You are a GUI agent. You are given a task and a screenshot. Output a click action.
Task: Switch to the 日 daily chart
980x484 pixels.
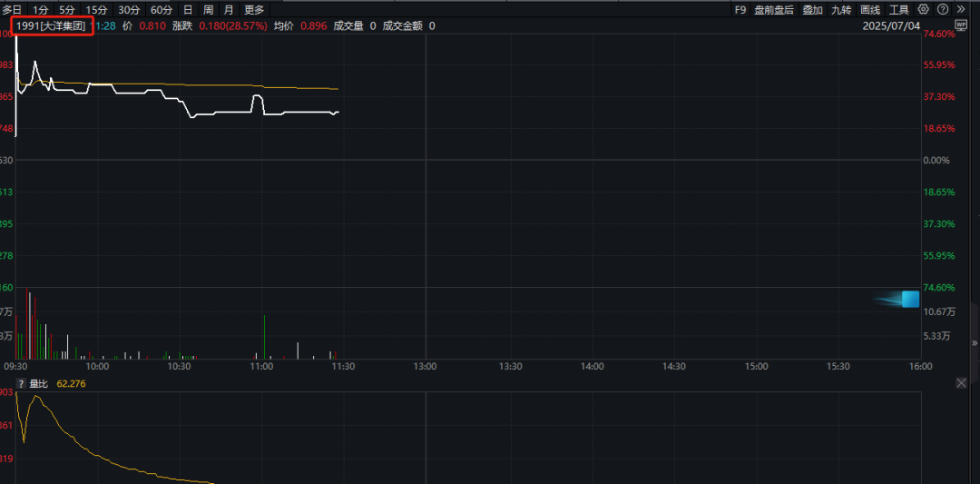[x=188, y=9]
